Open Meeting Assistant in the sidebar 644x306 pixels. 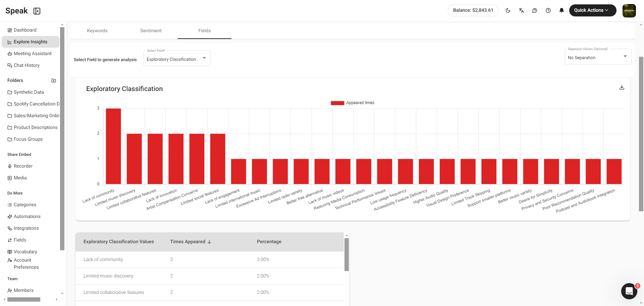(33, 54)
